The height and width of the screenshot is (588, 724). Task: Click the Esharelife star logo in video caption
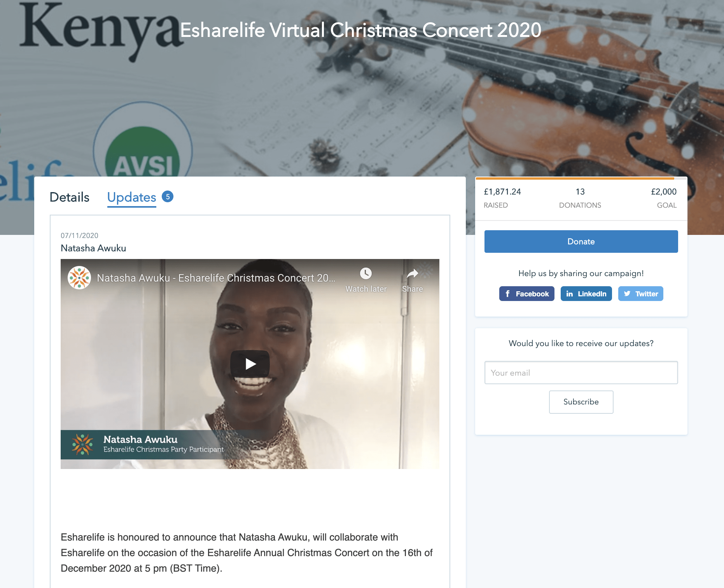point(82,444)
